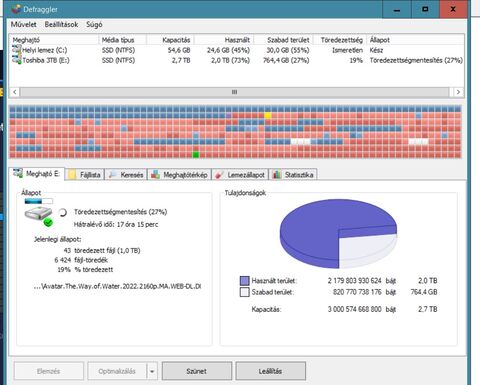
Task: Click the drive list scroll right arrow
Action: 458,92
